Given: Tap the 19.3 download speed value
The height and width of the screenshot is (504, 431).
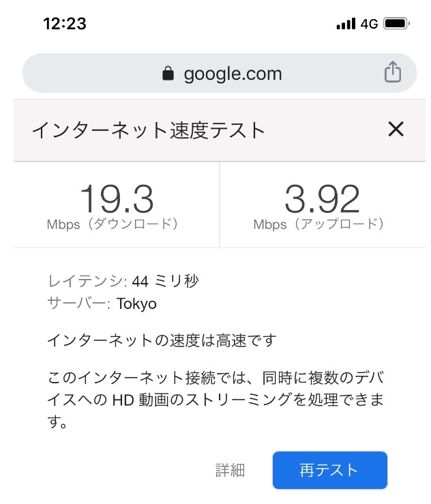Looking at the screenshot, I should click(117, 199).
